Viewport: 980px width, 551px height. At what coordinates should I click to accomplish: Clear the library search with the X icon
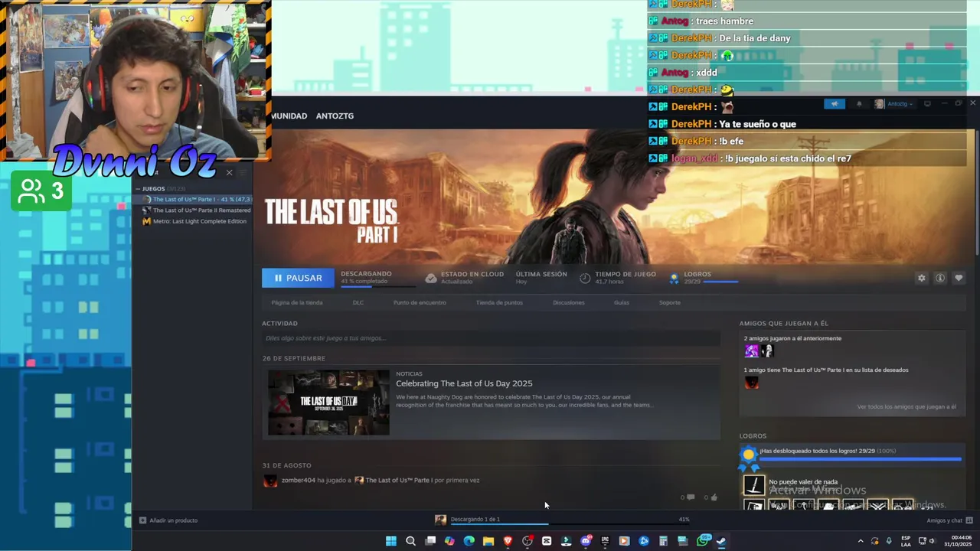pyautogui.click(x=229, y=173)
